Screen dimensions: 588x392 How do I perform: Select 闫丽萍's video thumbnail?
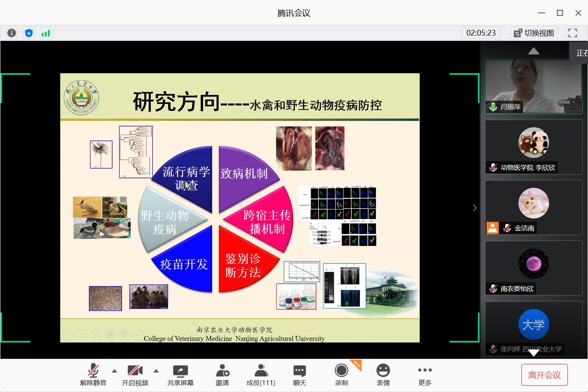tap(533, 86)
